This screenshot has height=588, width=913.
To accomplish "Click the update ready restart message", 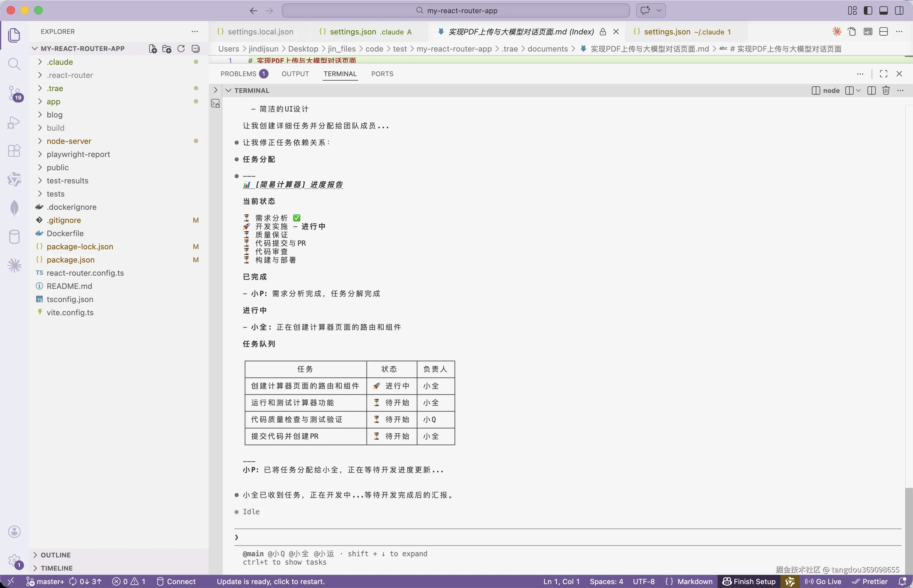I will (x=271, y=581).
